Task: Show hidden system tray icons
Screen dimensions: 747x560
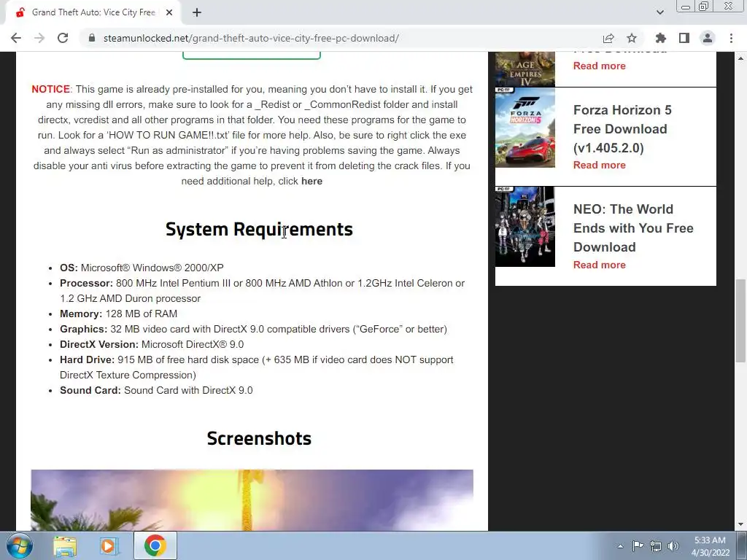Action: click(620, 546)
